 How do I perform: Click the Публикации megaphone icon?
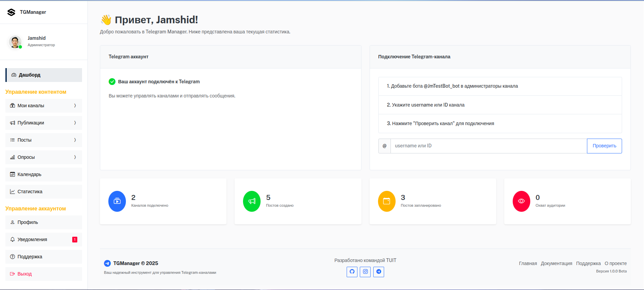pos(12,123)
